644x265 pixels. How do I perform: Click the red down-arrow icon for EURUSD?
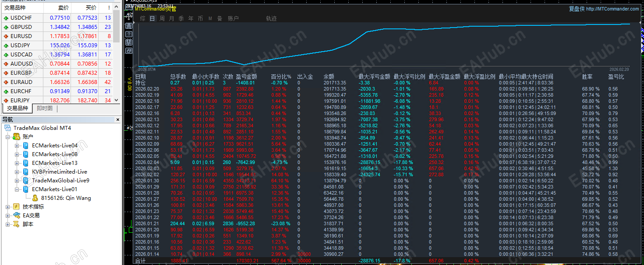point(6,36)
